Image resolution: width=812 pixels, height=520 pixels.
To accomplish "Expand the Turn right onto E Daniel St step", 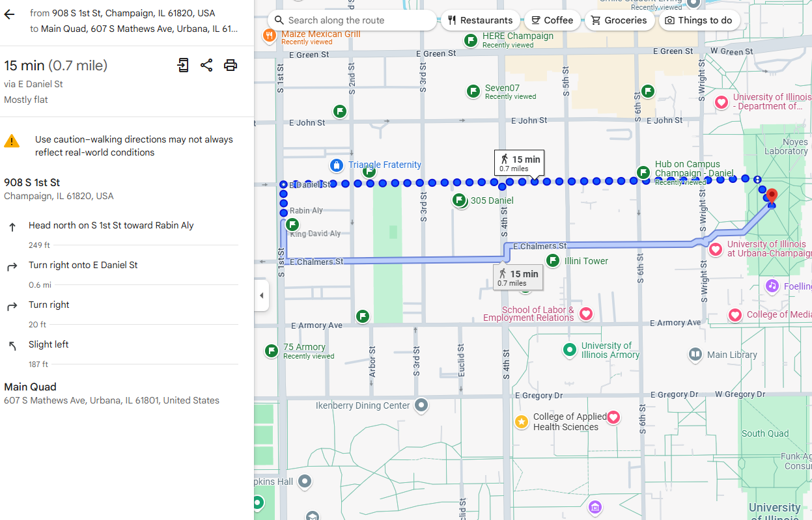I will [x=83, y=266].
